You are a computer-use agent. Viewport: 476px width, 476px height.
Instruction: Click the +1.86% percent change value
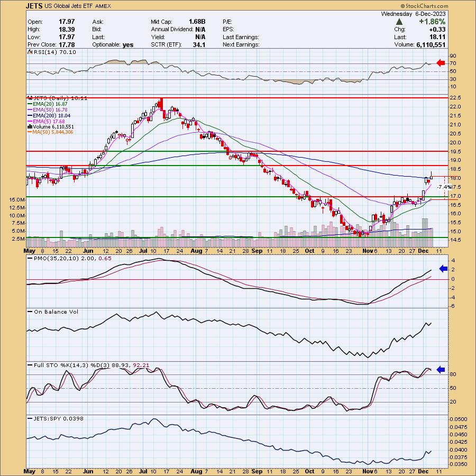point(432,22)
